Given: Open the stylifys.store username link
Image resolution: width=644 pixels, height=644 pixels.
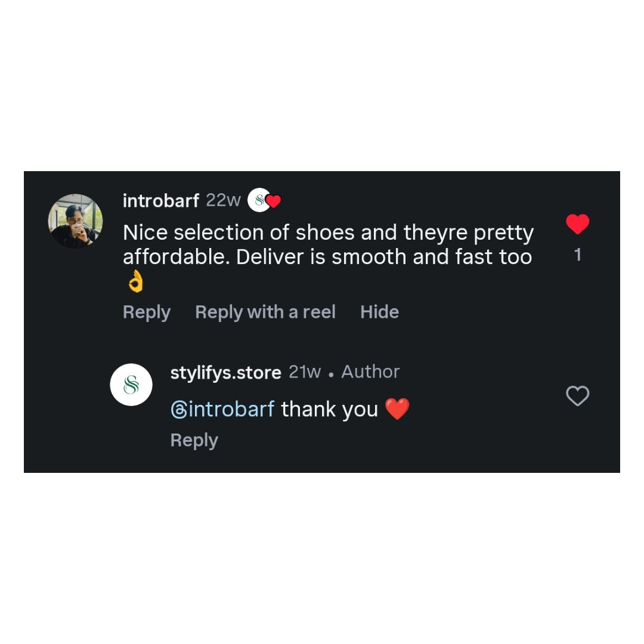Looking at the screenshot, I should click(225, 373).
